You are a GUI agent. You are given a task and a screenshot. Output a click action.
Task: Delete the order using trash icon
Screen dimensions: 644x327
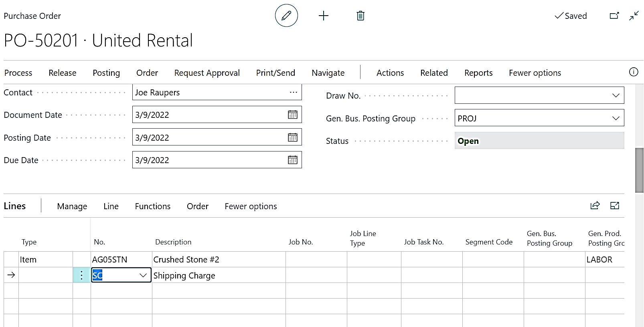point(360,16)
